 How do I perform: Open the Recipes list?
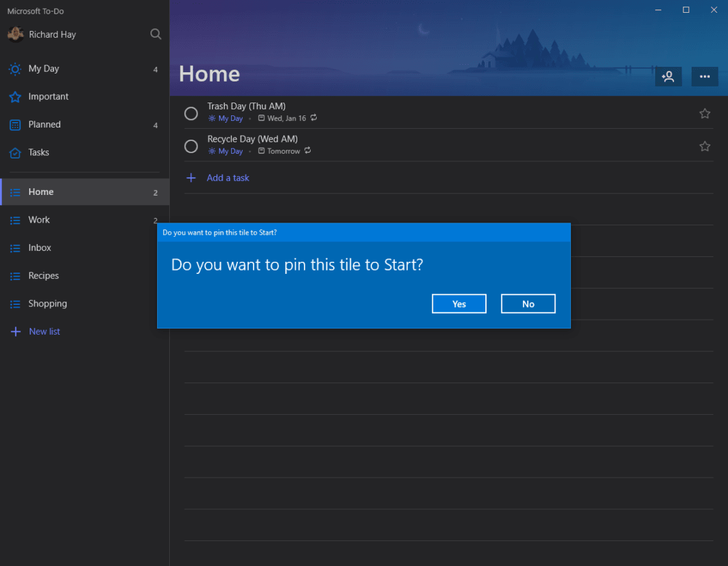point(44,275)
